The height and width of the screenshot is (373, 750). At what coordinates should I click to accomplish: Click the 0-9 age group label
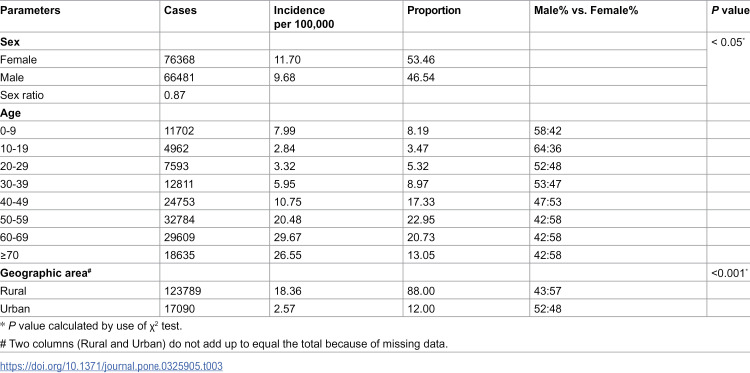pyautogui.click(x=8, y=131)
